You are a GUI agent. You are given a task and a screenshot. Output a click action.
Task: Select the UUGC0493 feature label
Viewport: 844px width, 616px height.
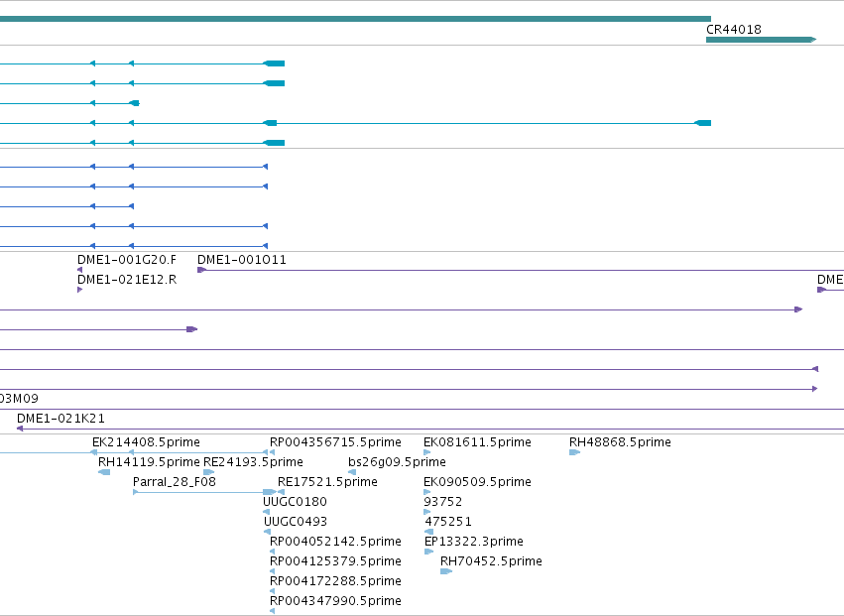[x=296, y=522]
